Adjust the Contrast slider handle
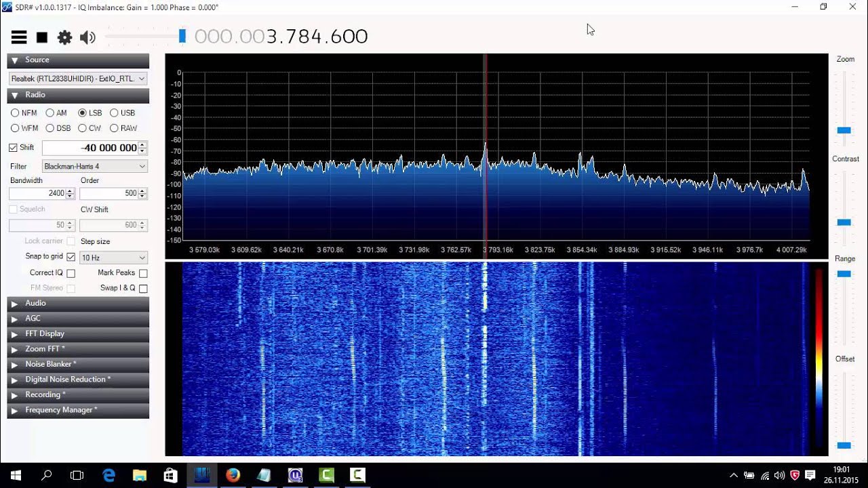Screen dimensions: 868x488 click(844, 222)
